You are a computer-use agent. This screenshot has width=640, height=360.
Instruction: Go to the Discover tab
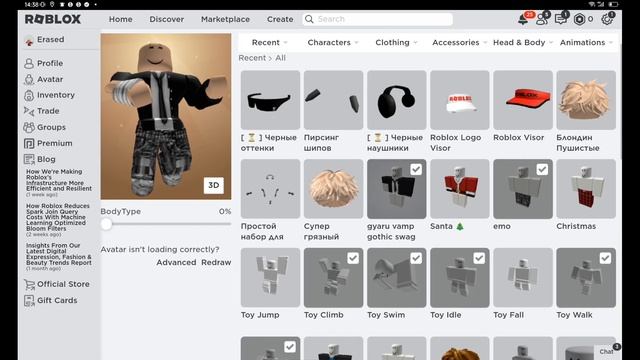click(x=167, y=19)
